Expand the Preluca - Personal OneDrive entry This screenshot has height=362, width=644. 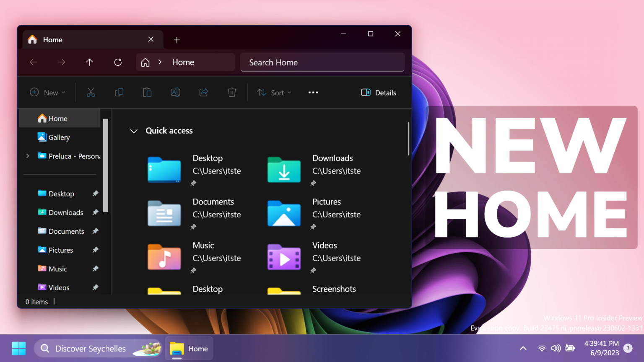(27, 155)
